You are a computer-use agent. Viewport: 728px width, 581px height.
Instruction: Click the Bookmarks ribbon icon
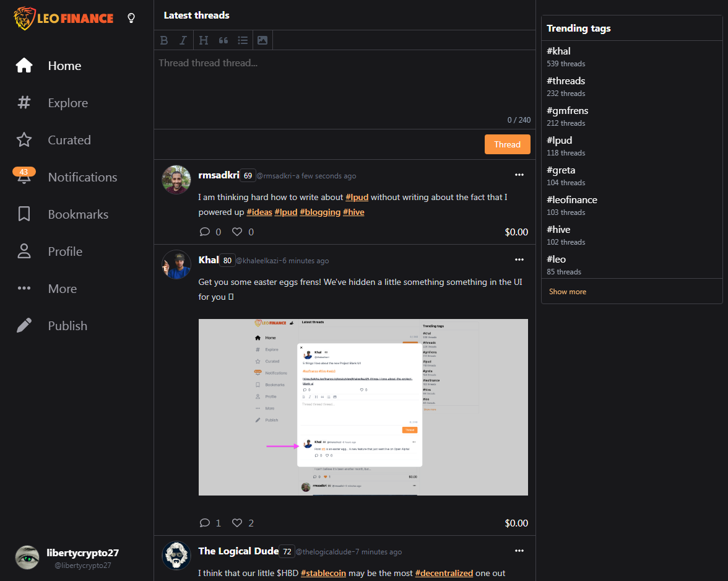[x=24, y=214]
